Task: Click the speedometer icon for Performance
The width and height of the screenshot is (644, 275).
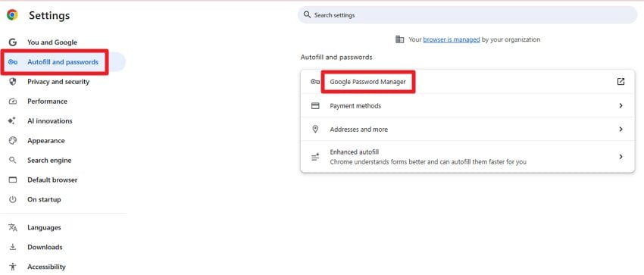Action: tap(13, 102)
